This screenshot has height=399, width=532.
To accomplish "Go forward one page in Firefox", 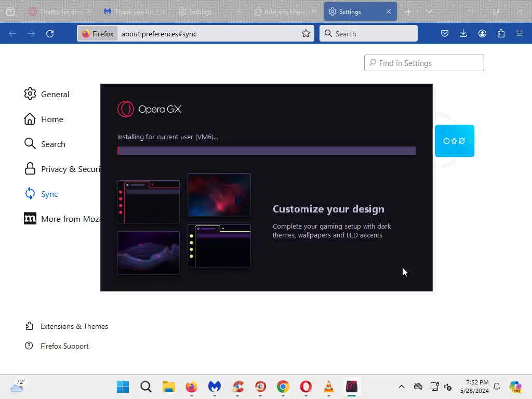I will coord(31,34).
